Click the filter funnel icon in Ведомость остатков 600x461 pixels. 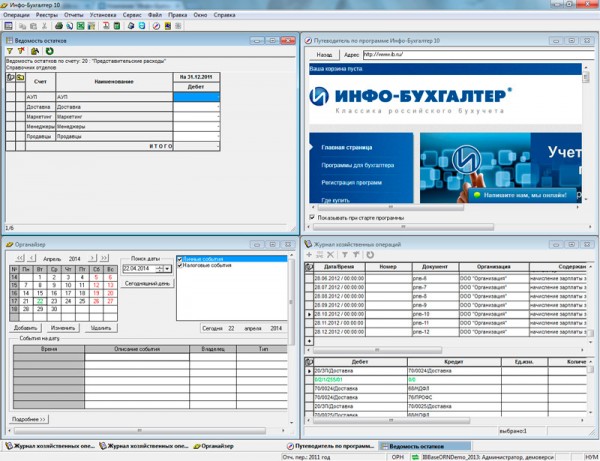point(9,50)
